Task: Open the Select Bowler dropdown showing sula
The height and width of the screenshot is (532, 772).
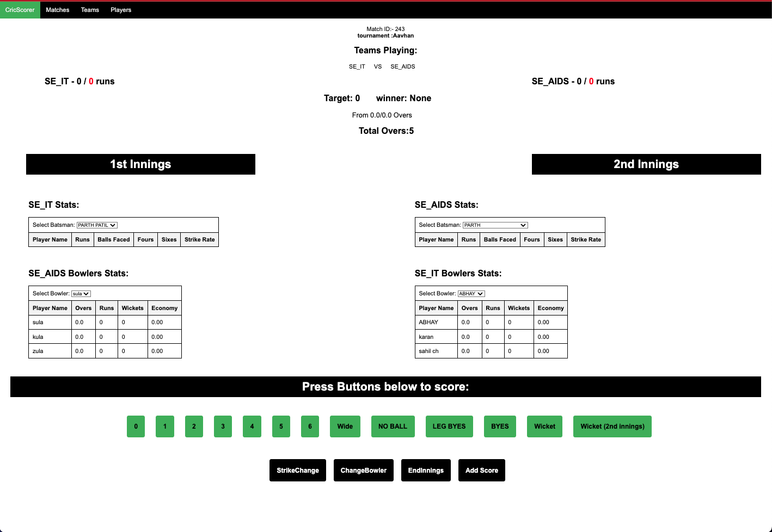Action: point(81,293)
